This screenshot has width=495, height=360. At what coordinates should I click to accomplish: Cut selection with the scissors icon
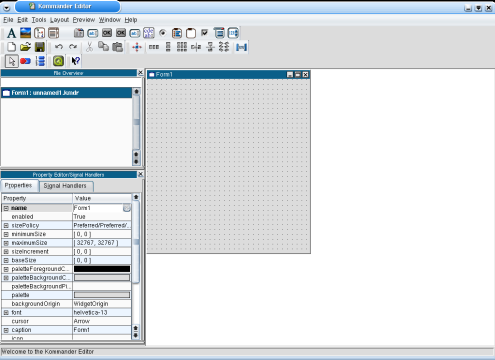[89, 47]
